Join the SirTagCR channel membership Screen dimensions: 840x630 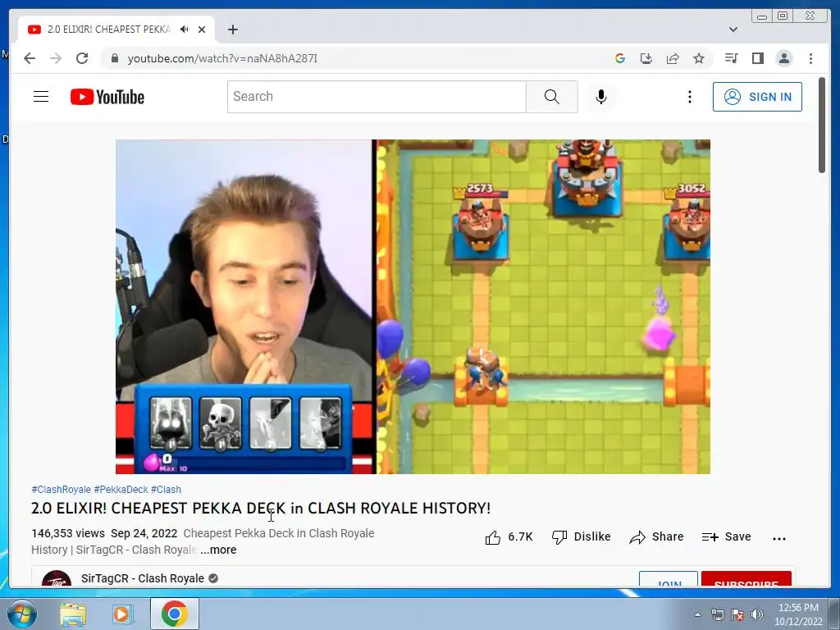click(669, 580)
